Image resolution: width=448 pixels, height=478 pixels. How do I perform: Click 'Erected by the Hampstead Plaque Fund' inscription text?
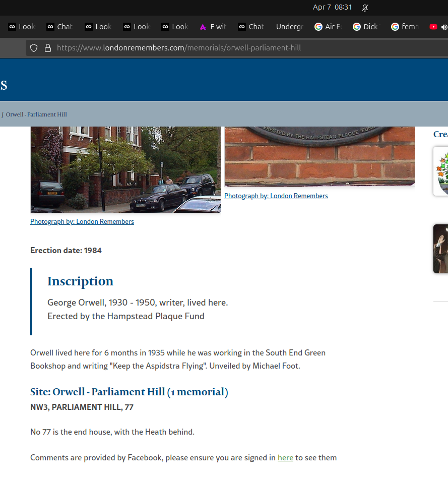126,316
